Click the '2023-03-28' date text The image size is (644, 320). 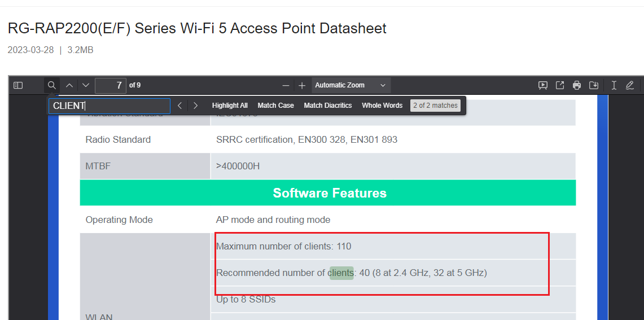pos(31,50)
